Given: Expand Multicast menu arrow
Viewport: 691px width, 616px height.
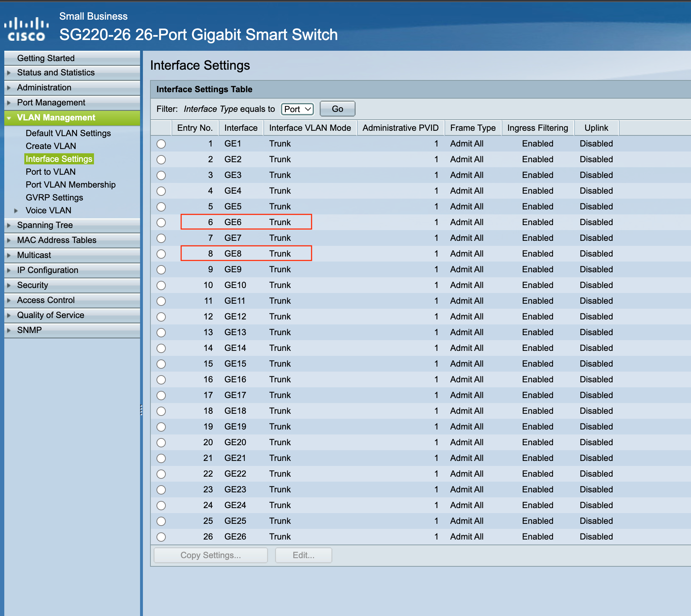Looking at the screenshot, I should 9,255.
